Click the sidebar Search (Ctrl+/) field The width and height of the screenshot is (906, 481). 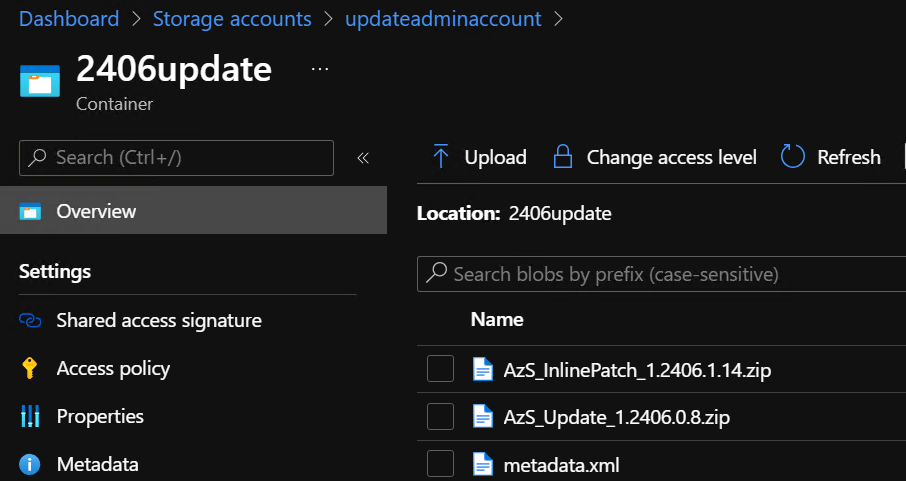[176, 158]
